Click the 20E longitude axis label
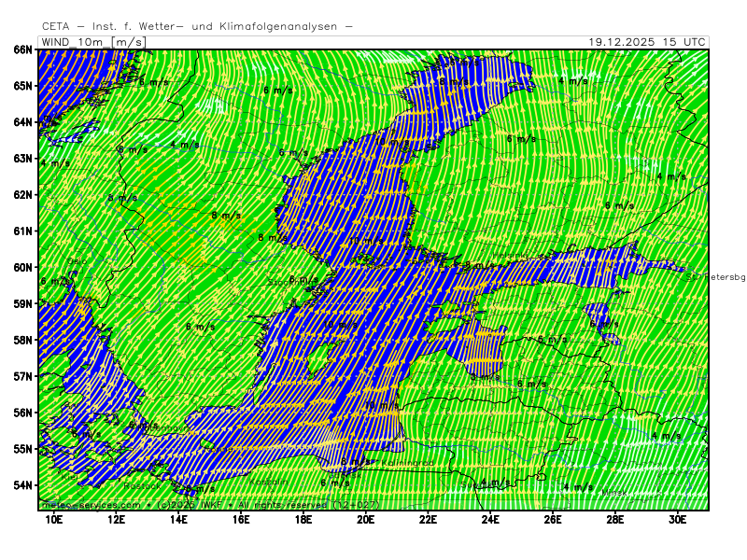The image size is (747, 560). point(365,519)
